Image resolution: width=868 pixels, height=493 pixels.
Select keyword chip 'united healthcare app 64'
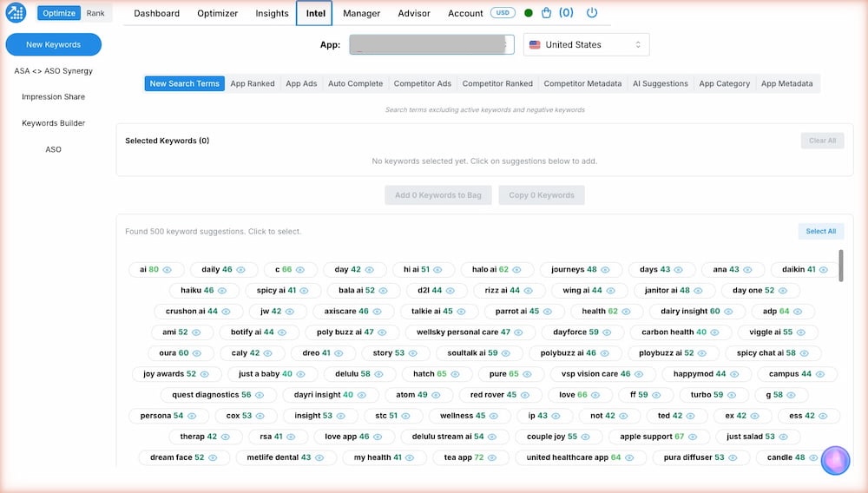pos(580,457)
